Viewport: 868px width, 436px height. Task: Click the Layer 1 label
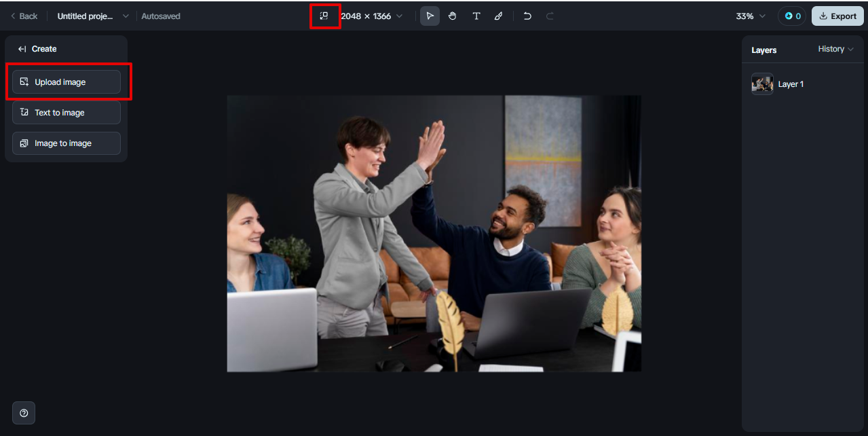(x=791, y=84)
